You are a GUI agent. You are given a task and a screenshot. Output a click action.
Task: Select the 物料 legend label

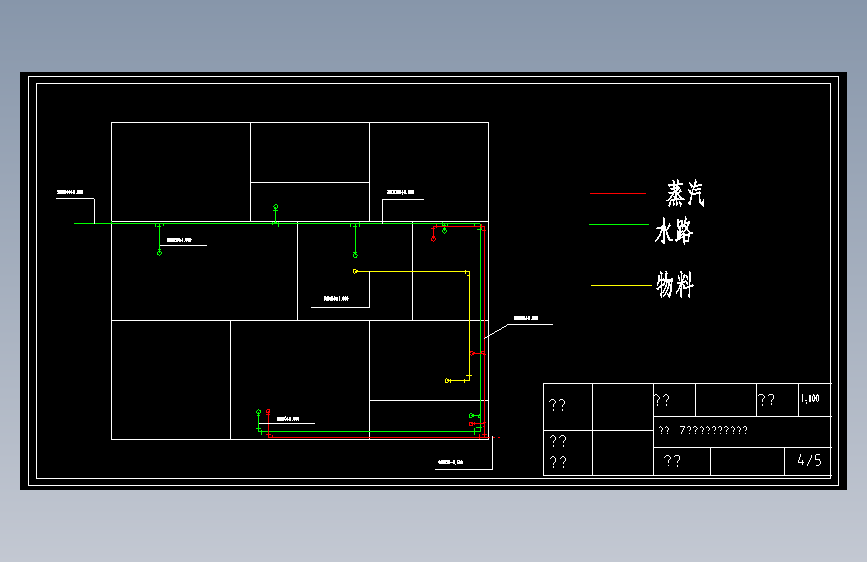point(675,285)
